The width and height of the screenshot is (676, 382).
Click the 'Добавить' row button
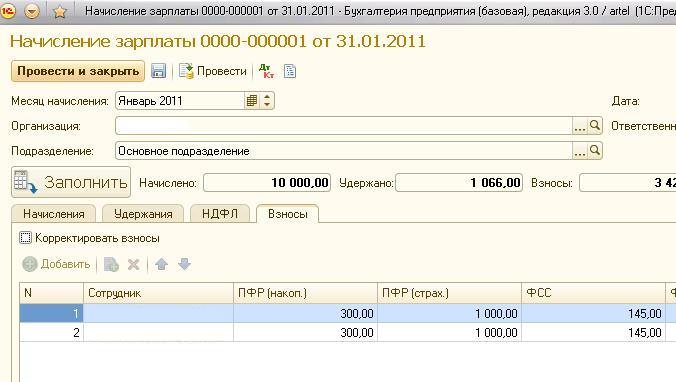pyautogui.click(x=56, y=264)
